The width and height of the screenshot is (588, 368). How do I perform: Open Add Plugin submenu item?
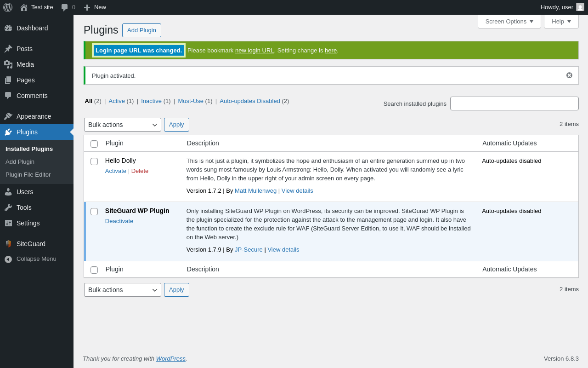click(20, 162)
